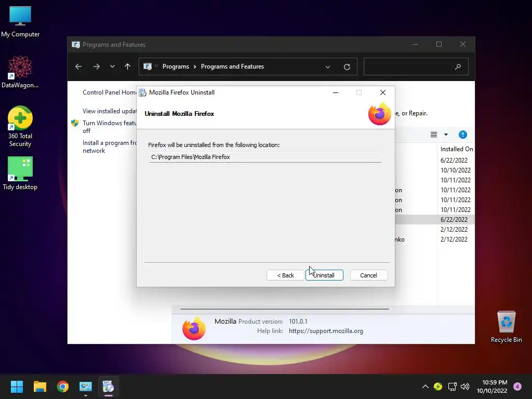Click the search magnifier icon

pos(458,67)
